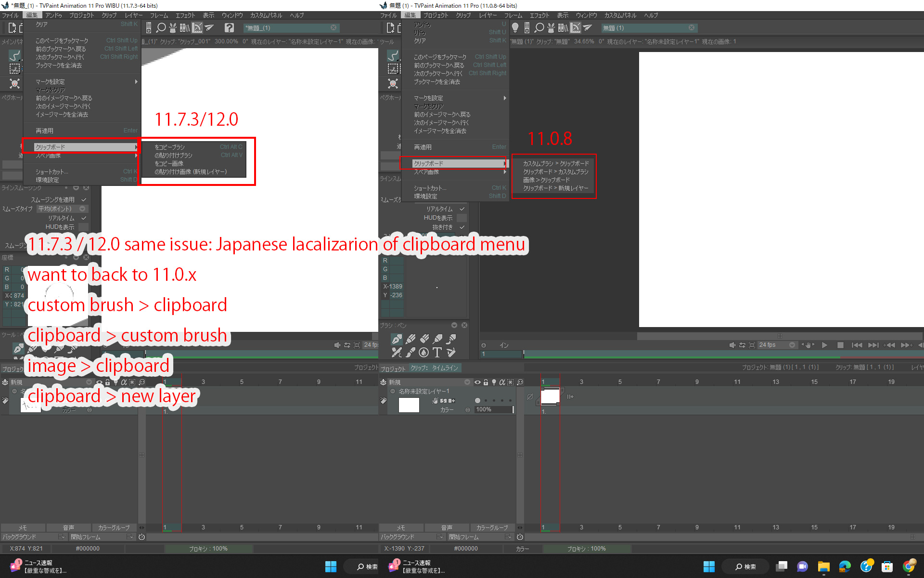This screenshot has height=578, width=924.
Task: Open blending mode dropdown next to カラー
Action: coord(468,409)
